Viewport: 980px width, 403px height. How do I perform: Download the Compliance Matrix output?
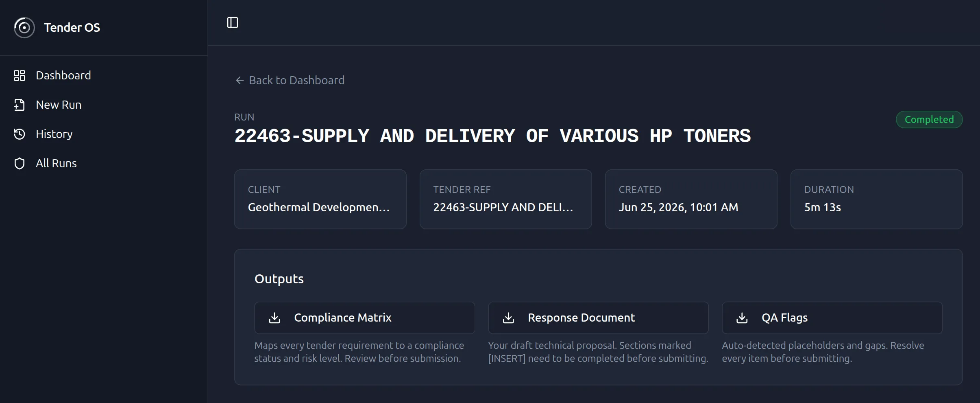(x=365, y=318)
